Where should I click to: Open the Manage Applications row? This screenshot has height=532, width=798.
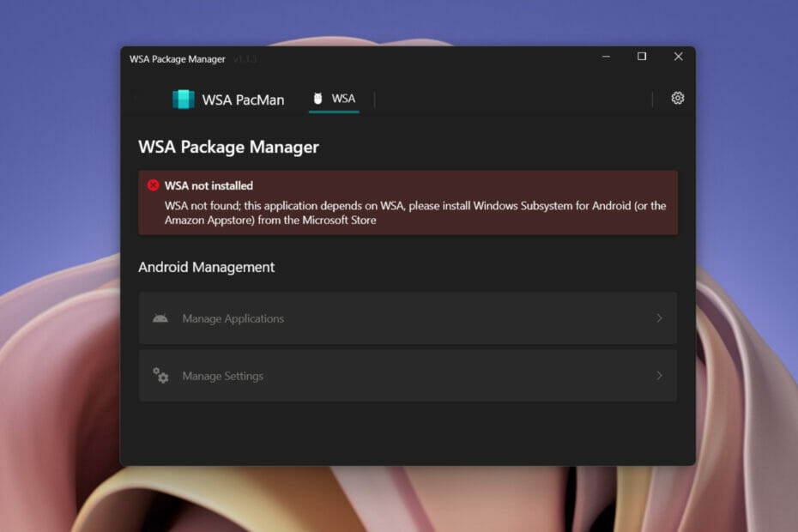pos(408,318)
